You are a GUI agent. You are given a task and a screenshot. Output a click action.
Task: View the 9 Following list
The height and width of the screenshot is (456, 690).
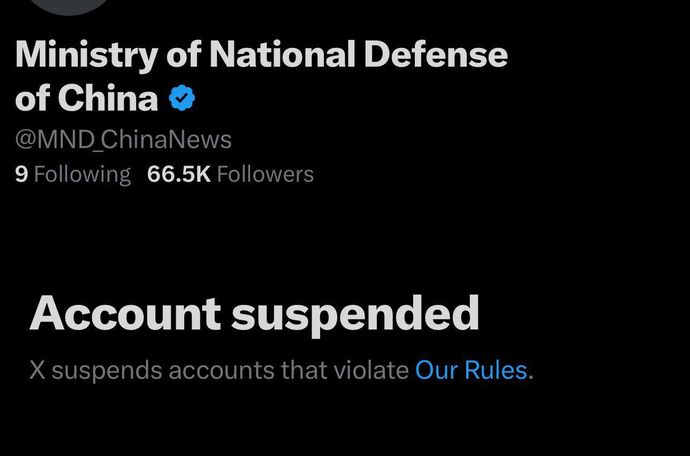[73, 174]
